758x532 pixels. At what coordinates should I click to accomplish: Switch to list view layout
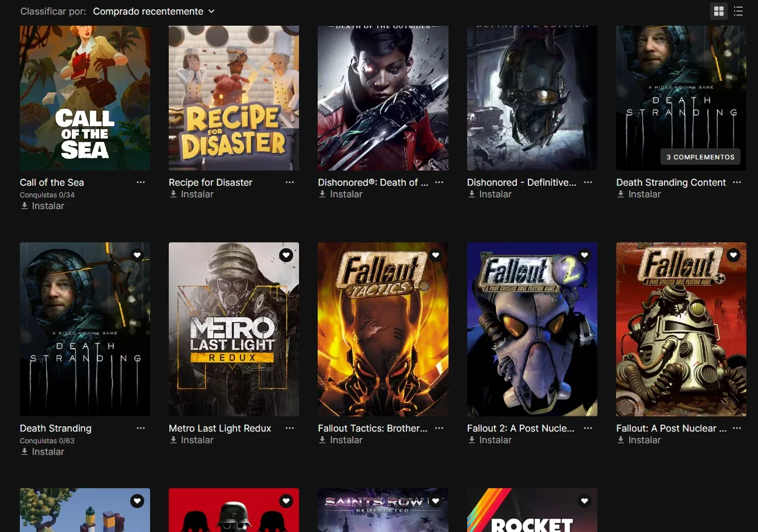[738, 11]
